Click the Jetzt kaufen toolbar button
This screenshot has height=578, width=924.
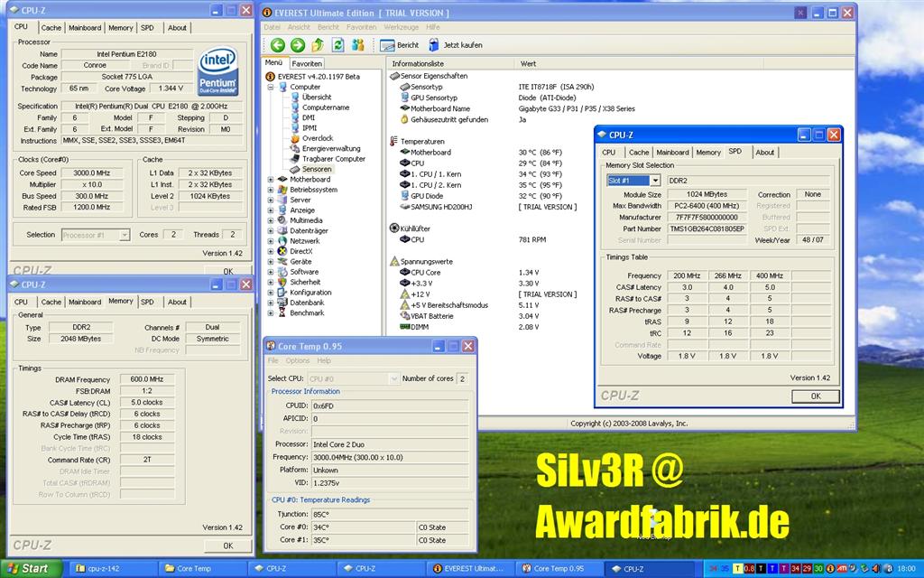click(455, 45)
